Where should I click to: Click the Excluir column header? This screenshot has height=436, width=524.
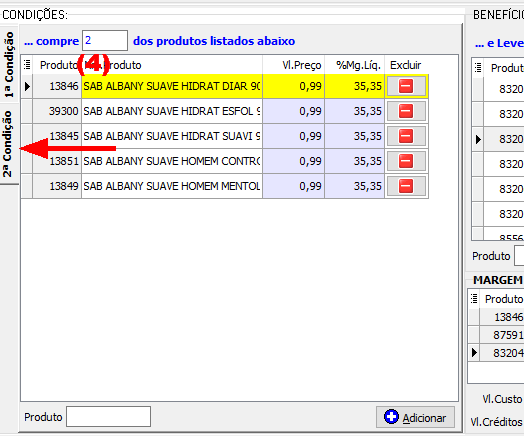[x=406, y=65]
